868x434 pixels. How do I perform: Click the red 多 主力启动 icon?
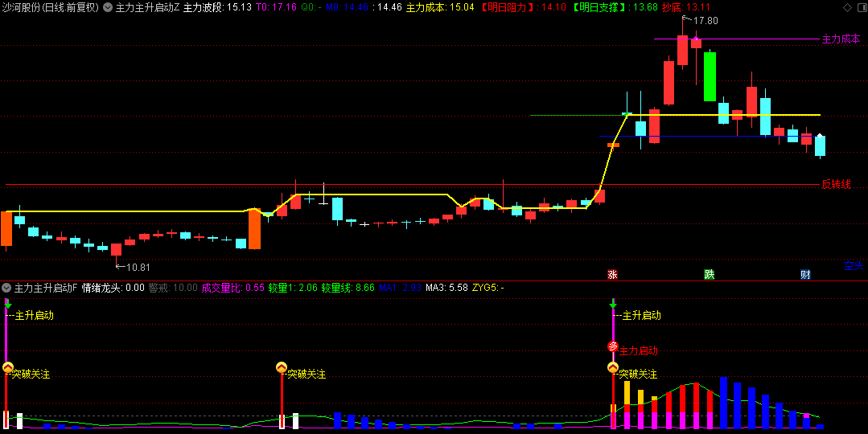point(613,346)
